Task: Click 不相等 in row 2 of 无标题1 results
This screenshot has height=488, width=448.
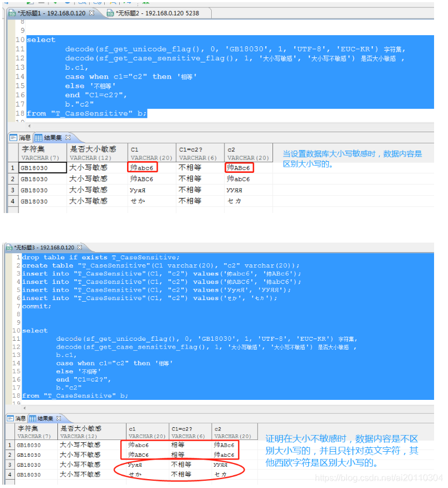Action: (200, 179)
